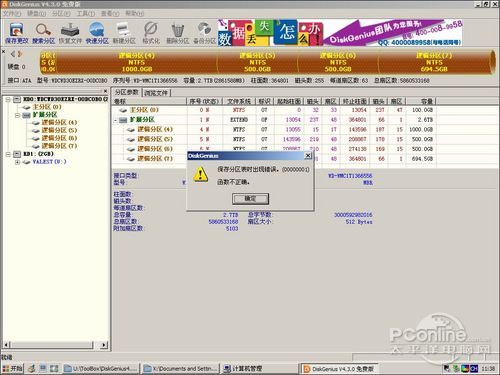
Task: Choose the New Partition toolbar icon
Action: [124, 33]
